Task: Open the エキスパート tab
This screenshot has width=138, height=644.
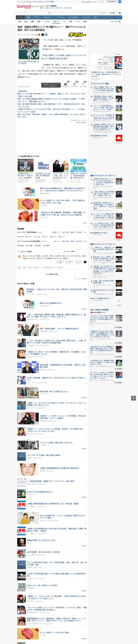Action: [x=48, y=17]
